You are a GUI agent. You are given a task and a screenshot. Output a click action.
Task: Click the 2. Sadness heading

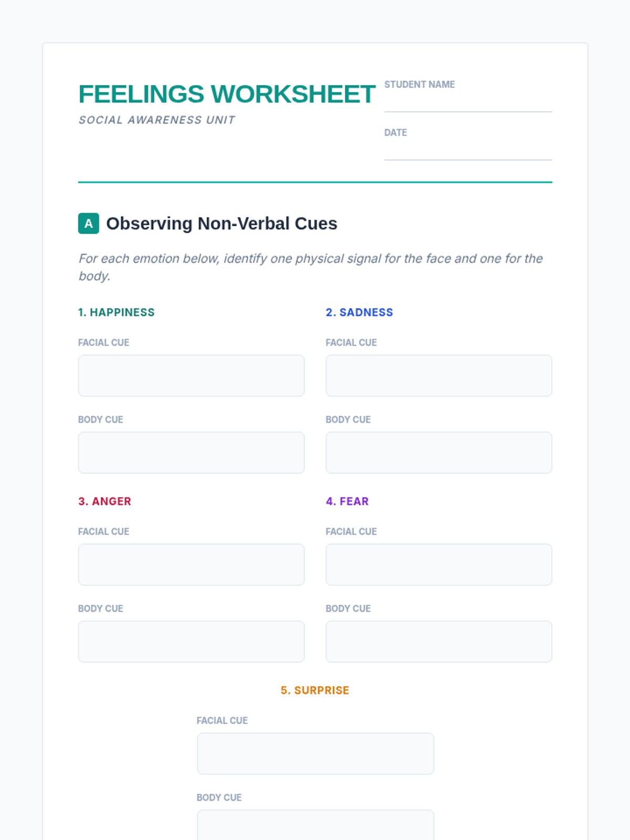tap(360, 312)
